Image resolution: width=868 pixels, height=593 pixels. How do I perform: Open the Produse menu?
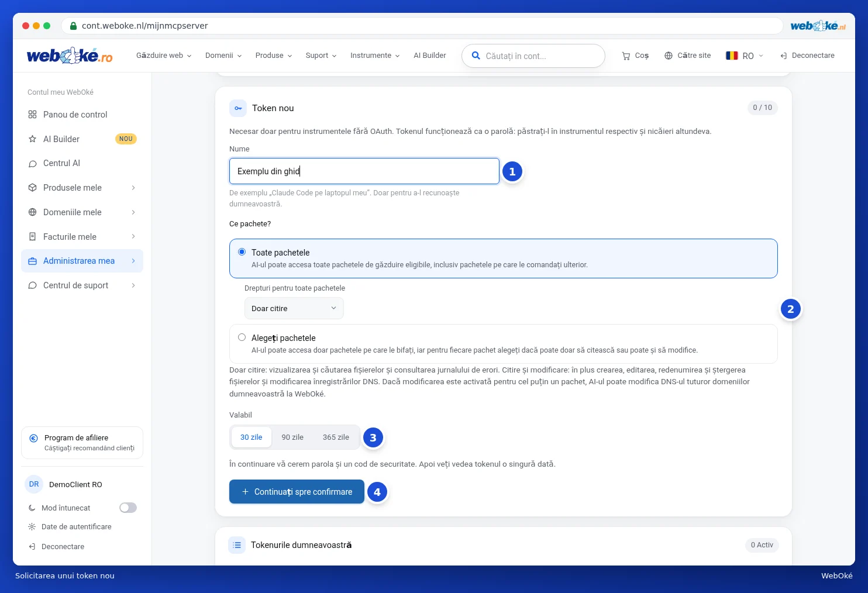274,56
